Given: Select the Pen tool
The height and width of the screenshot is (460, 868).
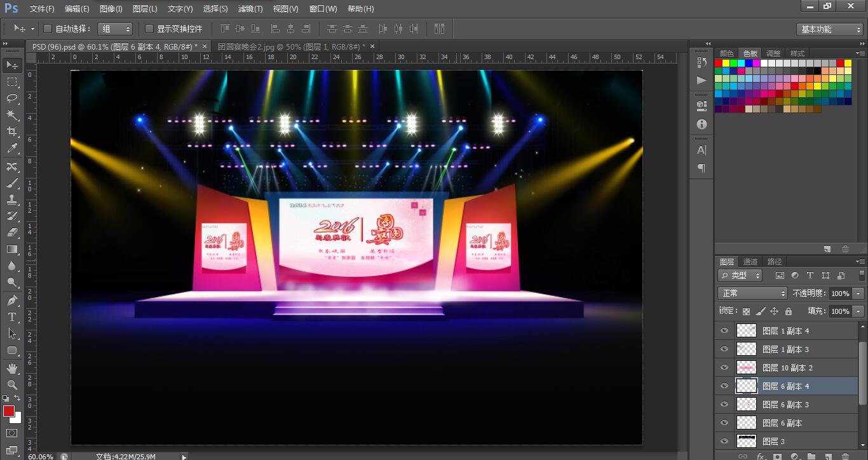Looking at the screenshot, I should [x=12, y=301].
